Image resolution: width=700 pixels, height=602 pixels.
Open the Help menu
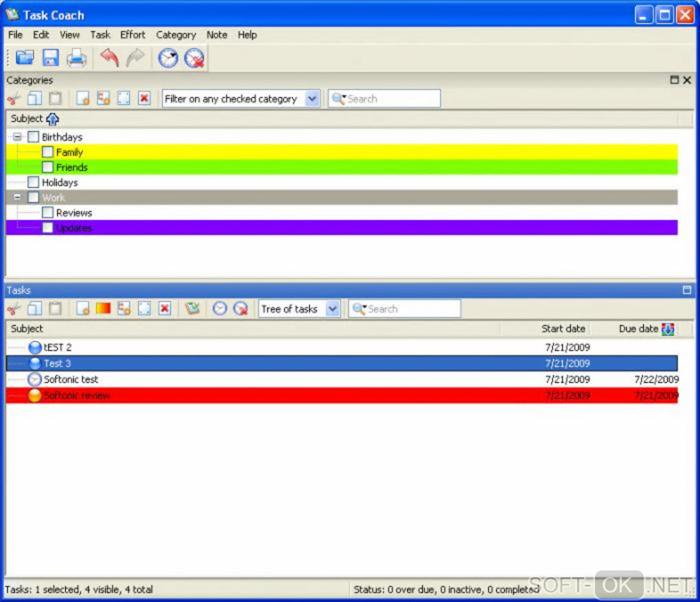(247, 35)
